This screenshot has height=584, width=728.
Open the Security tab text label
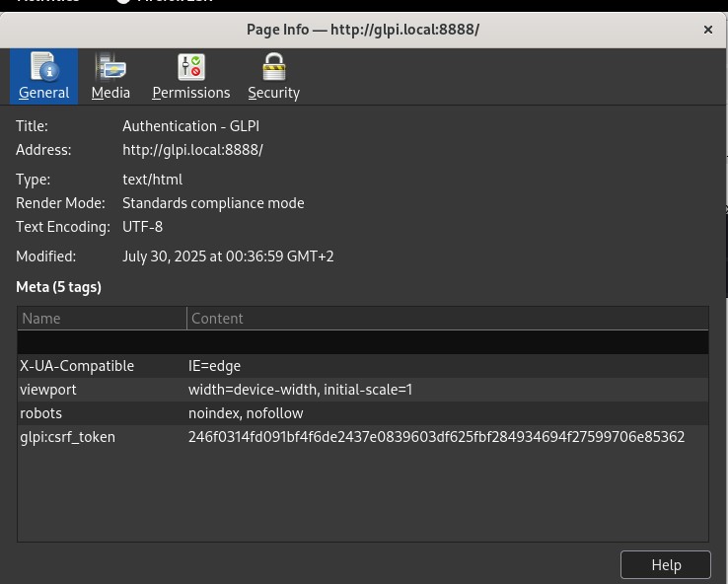(x=273, y=93)
